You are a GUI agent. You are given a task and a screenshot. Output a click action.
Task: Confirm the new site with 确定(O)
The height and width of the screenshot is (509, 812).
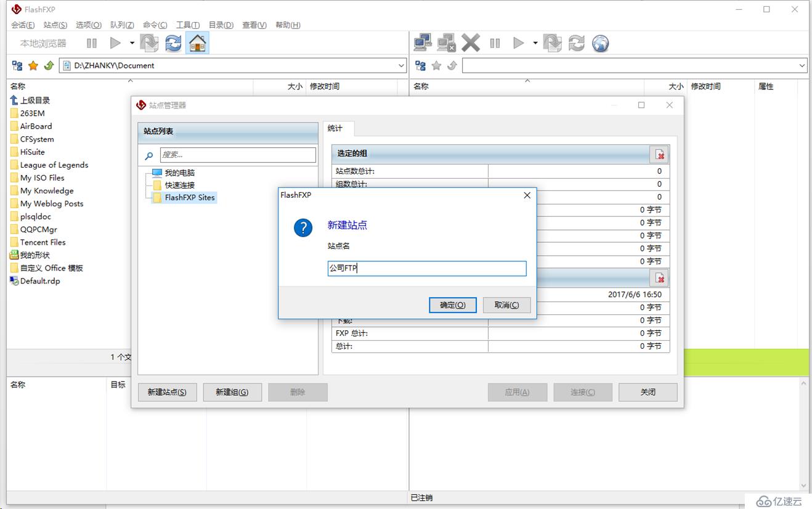coord(453,305)
